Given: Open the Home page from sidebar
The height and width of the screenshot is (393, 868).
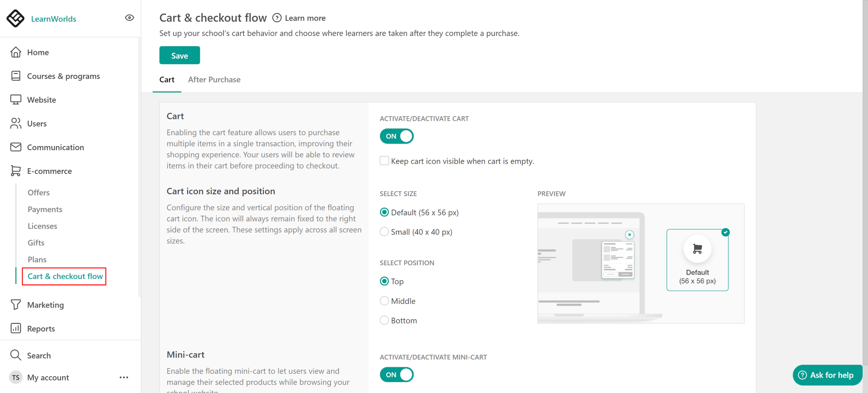Looking at the screenshot, I should point(38,52).
